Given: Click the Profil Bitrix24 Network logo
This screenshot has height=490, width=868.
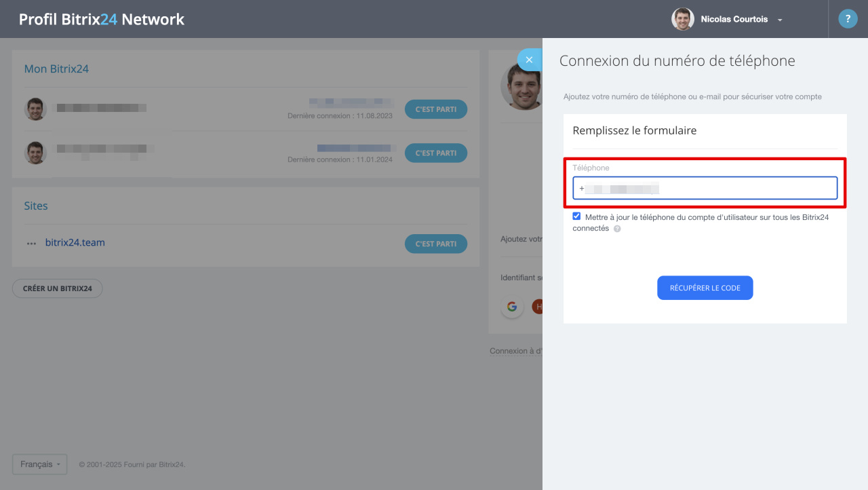Looking at the screenshot, I should point(102,19).
